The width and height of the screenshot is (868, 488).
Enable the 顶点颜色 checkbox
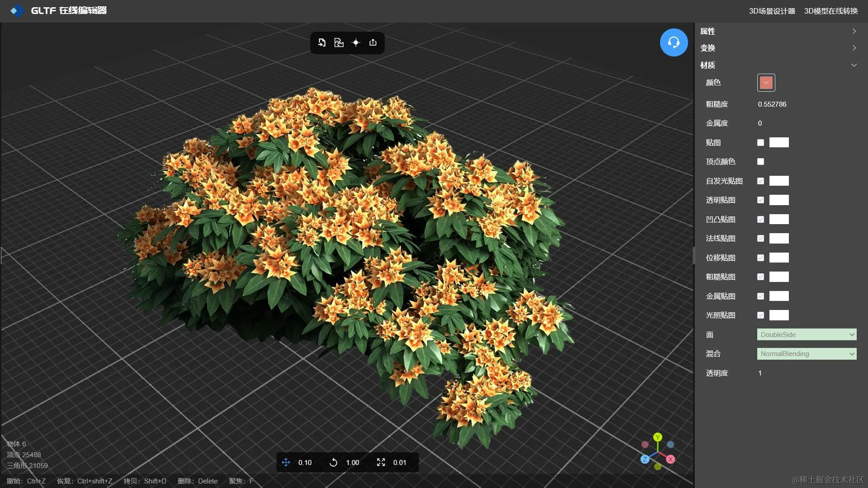(x=760, y=162)
